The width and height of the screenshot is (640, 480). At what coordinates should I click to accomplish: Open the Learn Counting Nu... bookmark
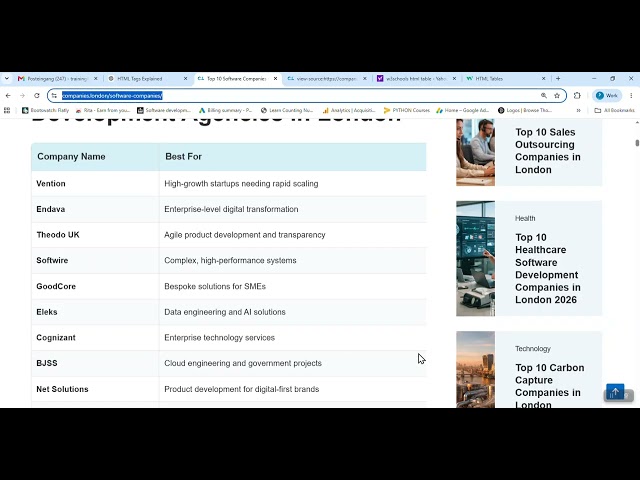tap(287, 110)
